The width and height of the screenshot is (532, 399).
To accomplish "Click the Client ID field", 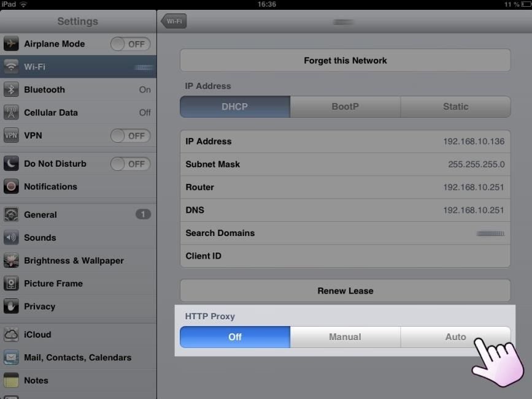I will click(345, 256).
